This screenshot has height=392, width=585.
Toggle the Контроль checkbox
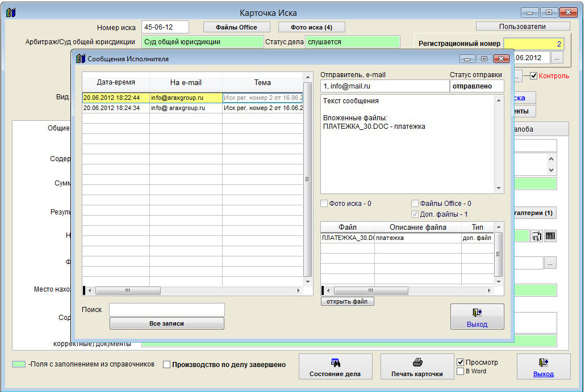click(x=533, y=75)
